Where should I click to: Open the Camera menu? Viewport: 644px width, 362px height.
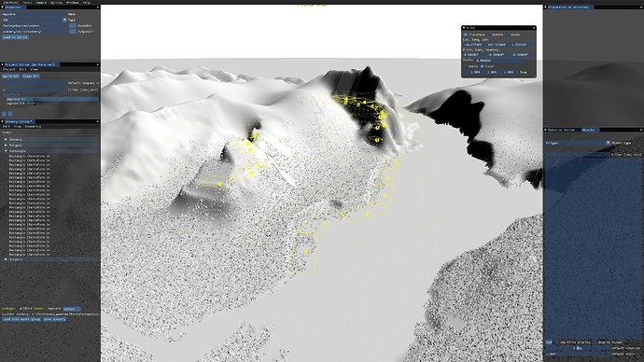coord(41,2)
